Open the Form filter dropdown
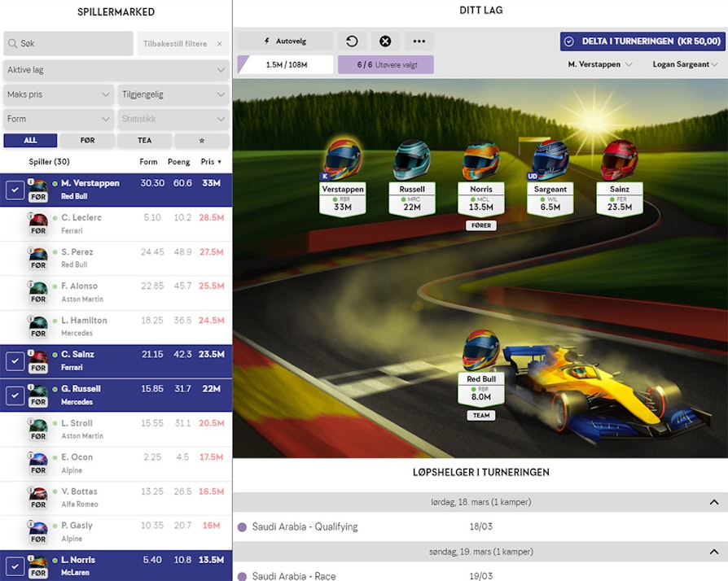This screenshot has width=728, height=581. 59,120
